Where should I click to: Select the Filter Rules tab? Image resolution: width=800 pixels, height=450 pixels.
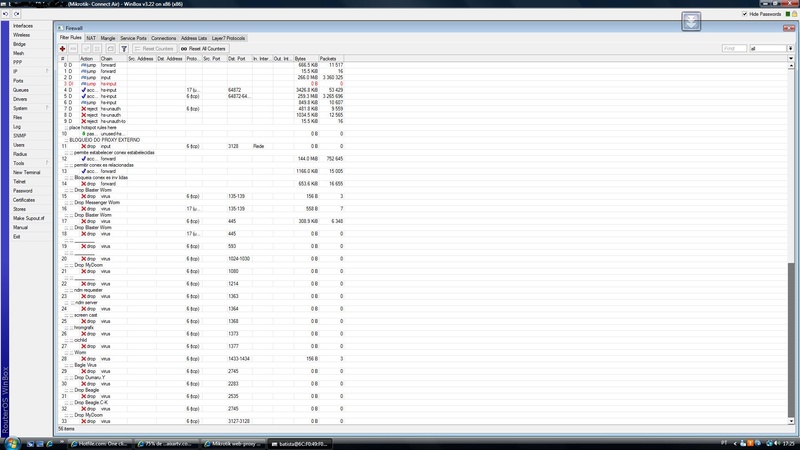tap(70, 38)
